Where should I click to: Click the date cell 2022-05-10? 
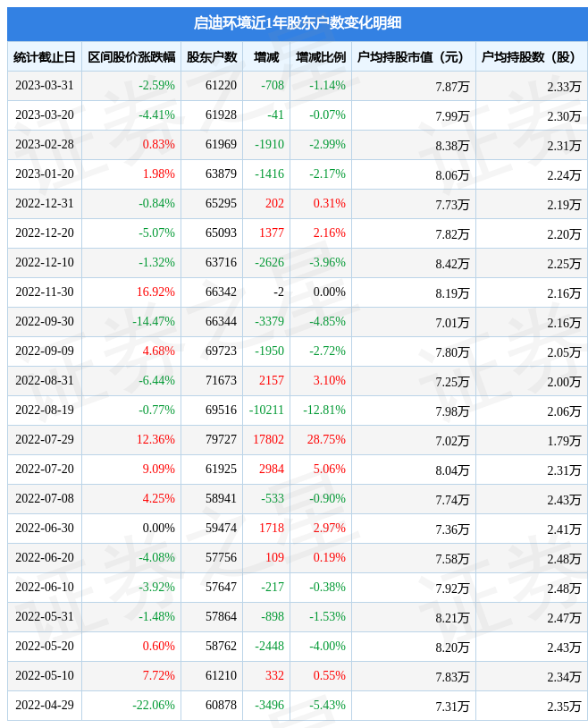45,675
